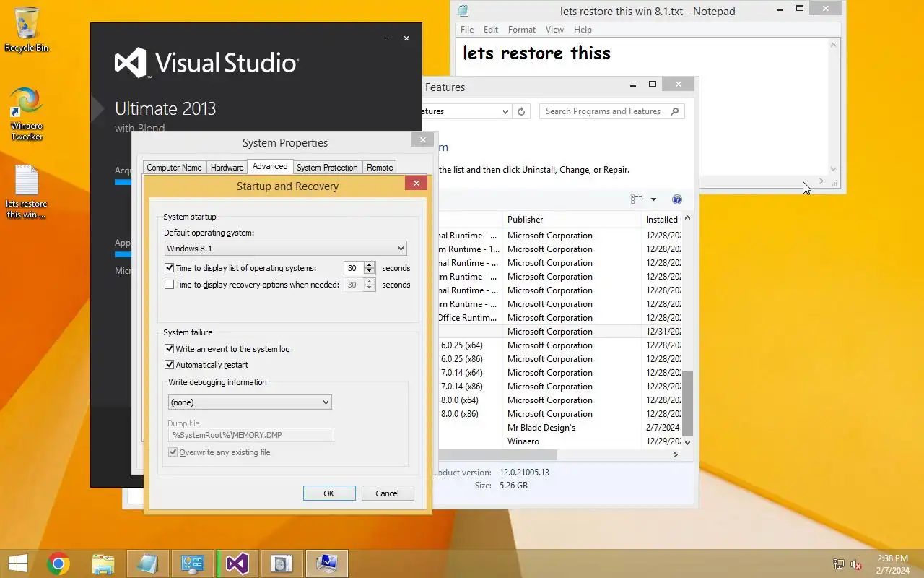The width and height of the screenshot is (924, 578).
Task: Click the '2/7/2024' installed date cell
Action: (x=663, y=428)
